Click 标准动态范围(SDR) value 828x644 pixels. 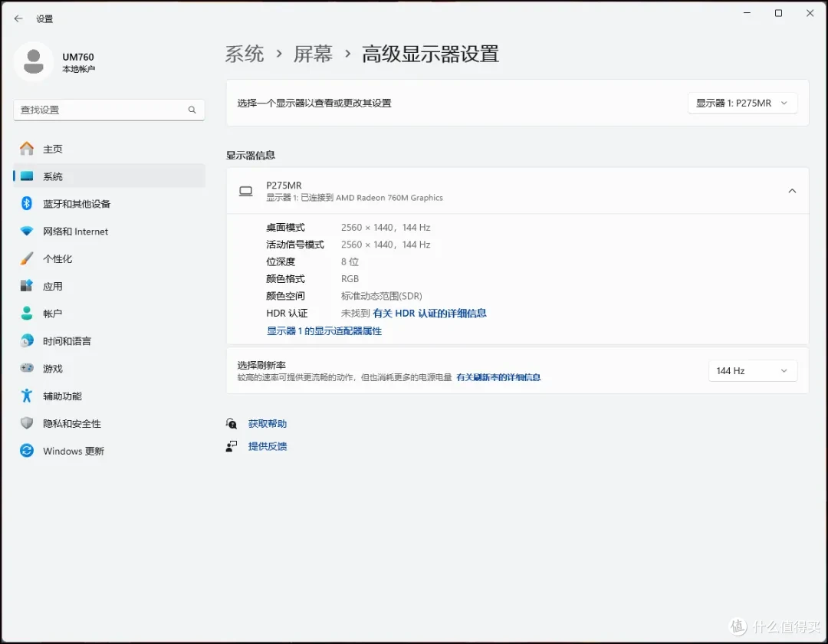point(381,296)
